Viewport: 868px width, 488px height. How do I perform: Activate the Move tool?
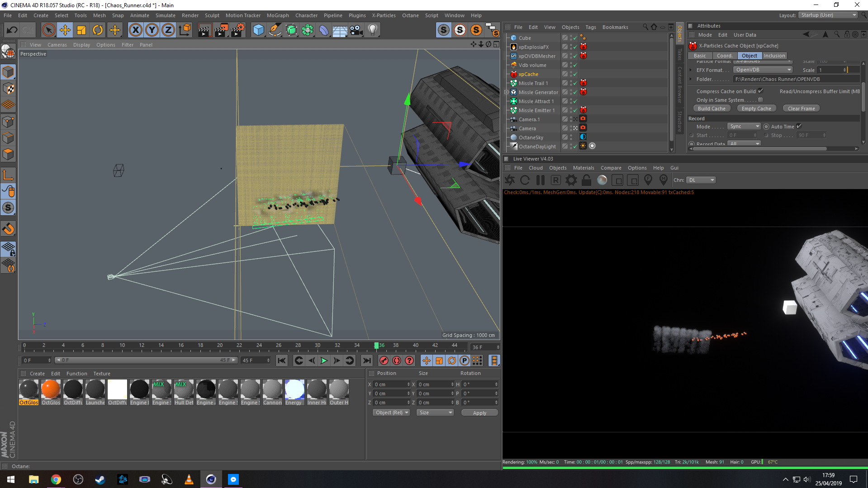[65, 30]
